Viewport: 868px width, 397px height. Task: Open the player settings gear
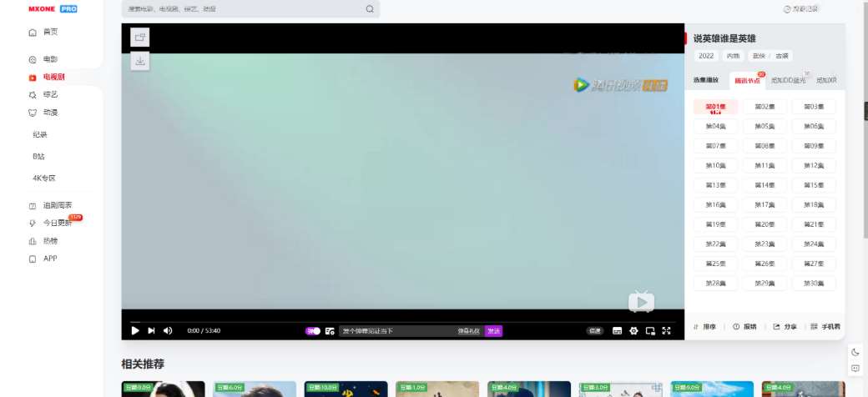point(633,331)
